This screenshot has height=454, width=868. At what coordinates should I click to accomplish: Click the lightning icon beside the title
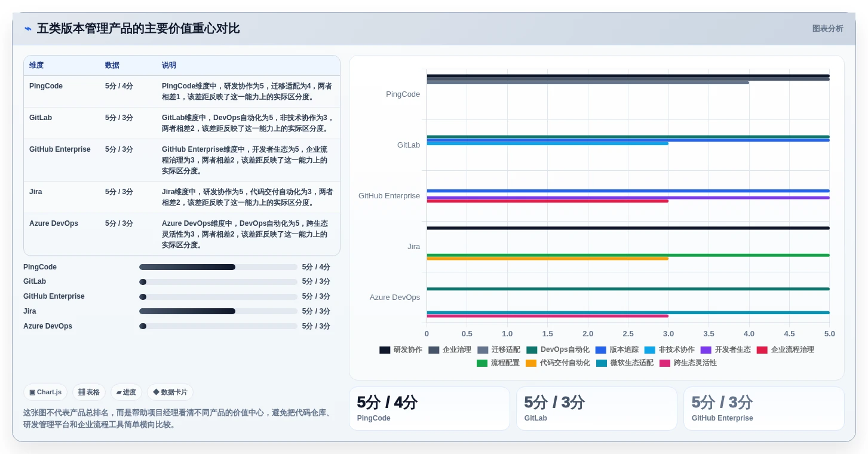pos(27,29)
